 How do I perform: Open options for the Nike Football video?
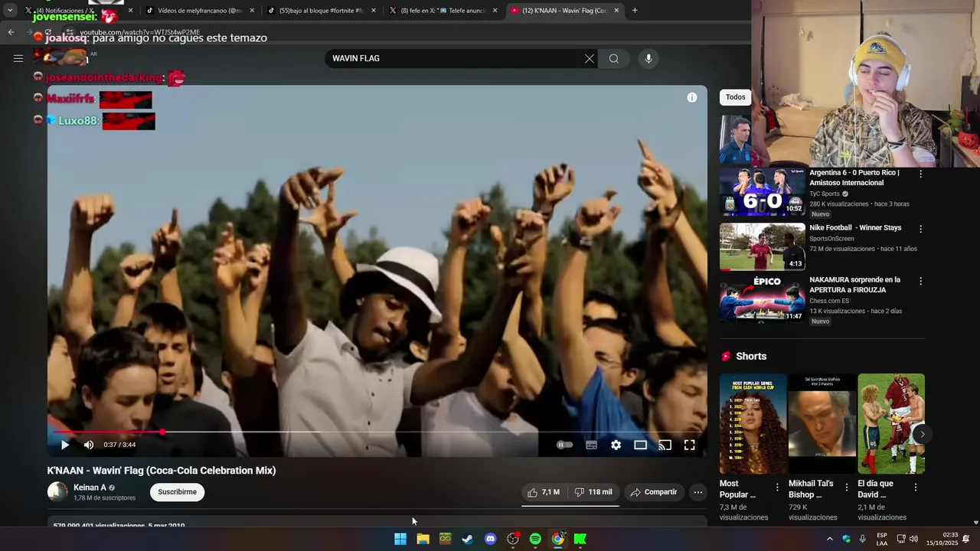click(x=920, y=229)
